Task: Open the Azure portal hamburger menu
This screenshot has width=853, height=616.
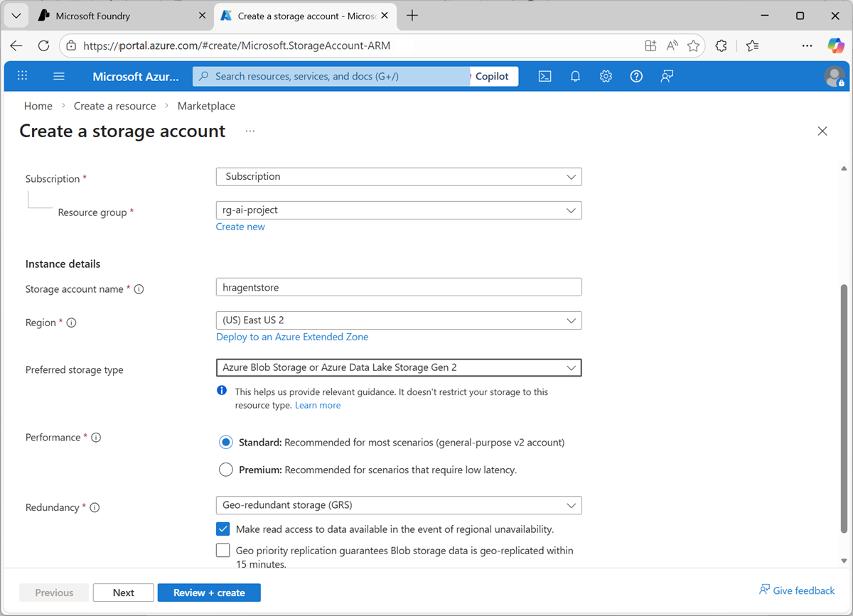Action: (59, 76)
